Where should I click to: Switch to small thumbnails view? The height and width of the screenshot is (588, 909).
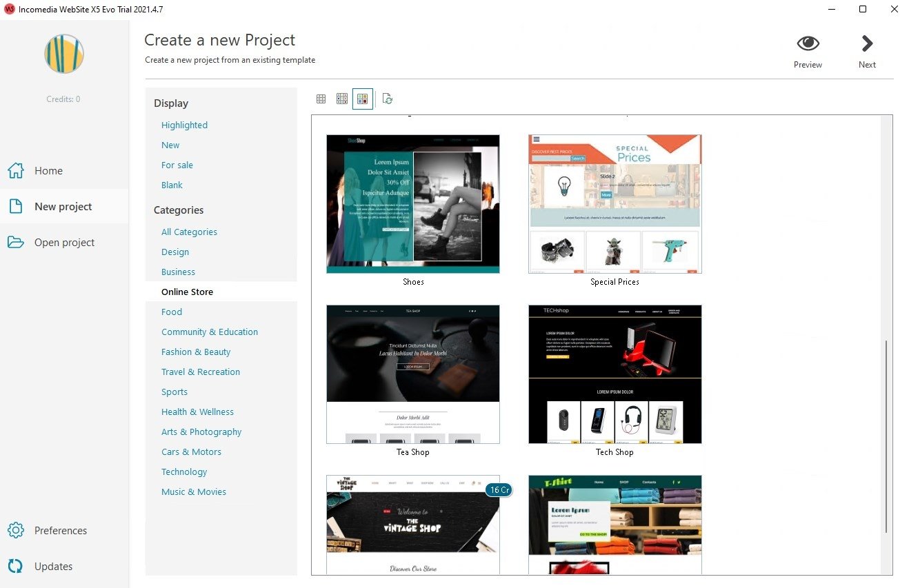click(321, 99)
